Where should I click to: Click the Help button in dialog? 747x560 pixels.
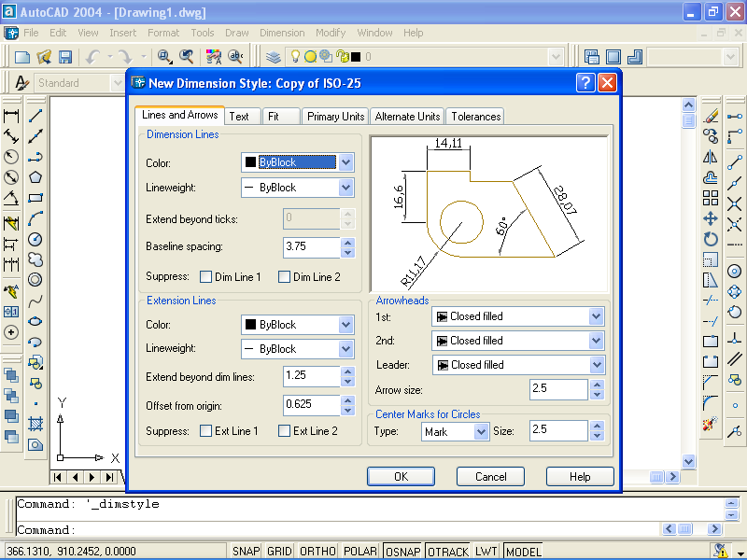point(580,477)
